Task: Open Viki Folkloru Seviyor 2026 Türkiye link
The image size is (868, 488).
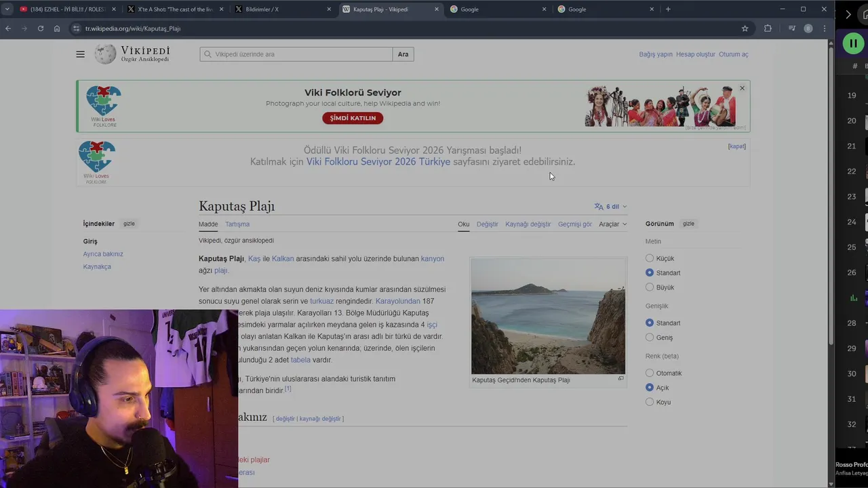Action: point(378,162)
